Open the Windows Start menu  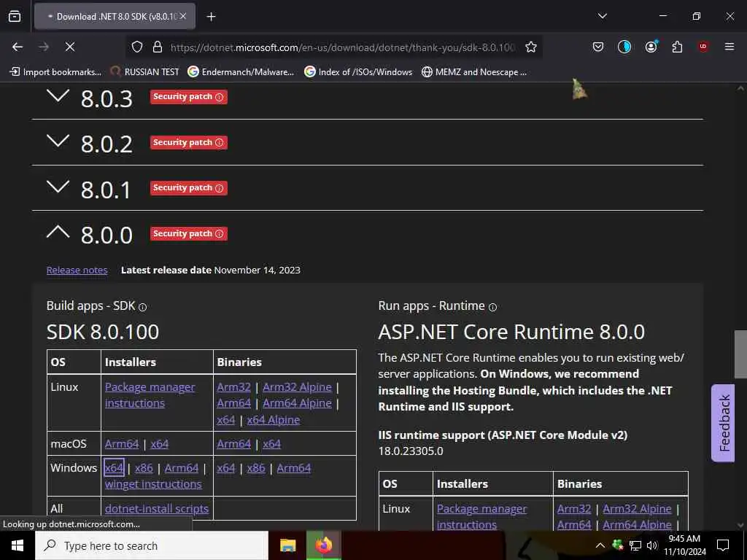[x=18, y=545]
